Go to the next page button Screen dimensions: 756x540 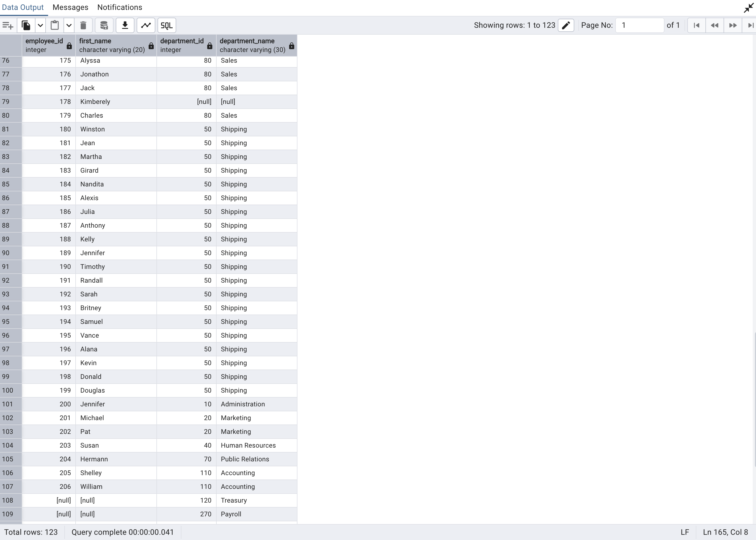pos(733,25)
